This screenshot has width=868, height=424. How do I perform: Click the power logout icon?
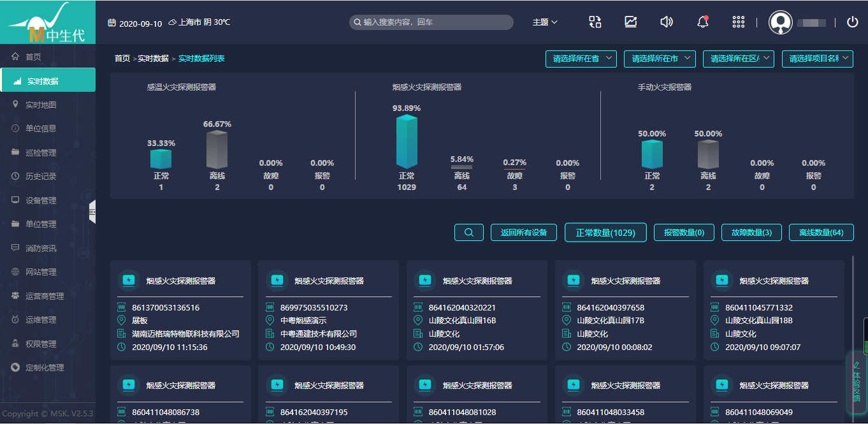coord(852,22)
